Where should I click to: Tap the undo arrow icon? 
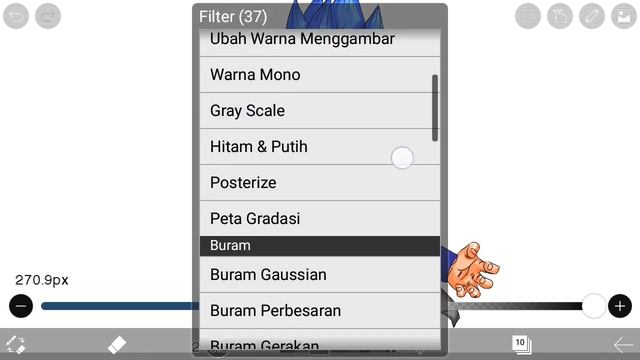click(x=16, y=16)
